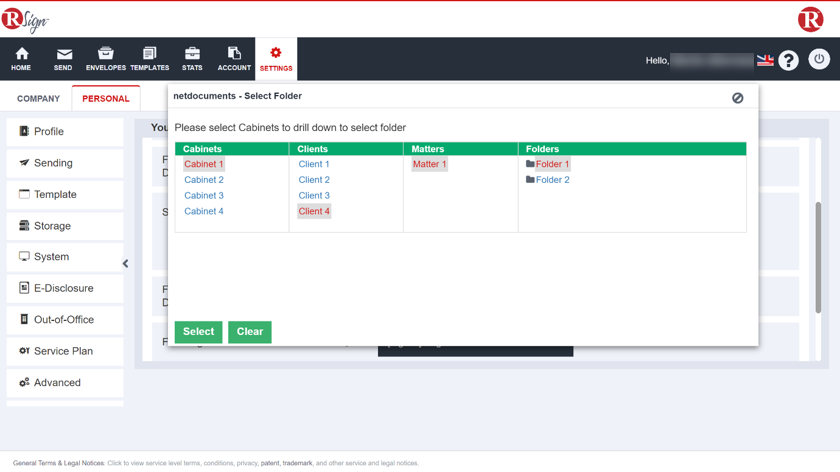The height and width of the screenshot is (472, 840).
Task: Click the RSign logo
Action: coord(25,20)
